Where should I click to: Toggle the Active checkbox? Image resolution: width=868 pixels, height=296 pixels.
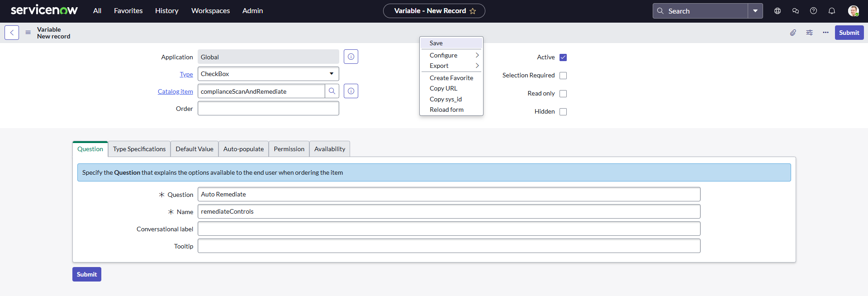(x=563, y=57)
